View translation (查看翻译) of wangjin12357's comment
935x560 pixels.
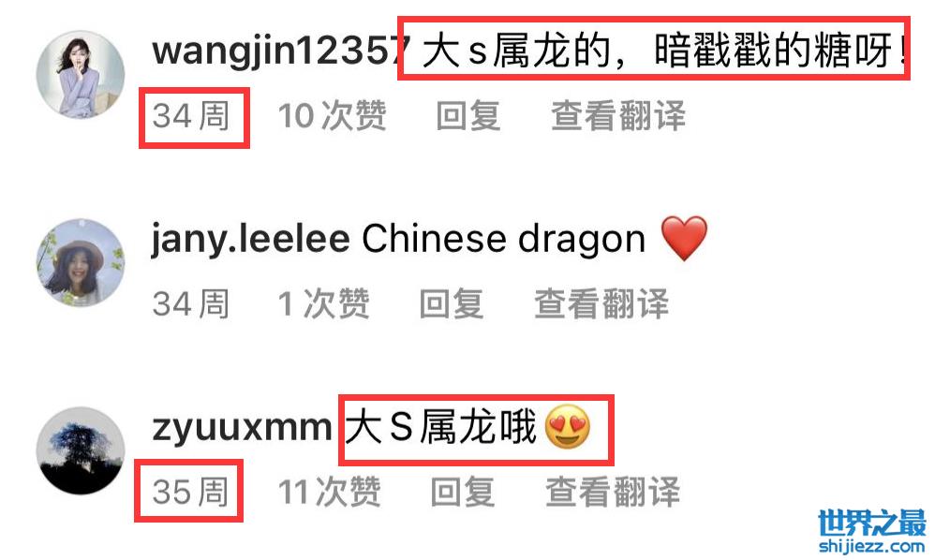[618, 115]
